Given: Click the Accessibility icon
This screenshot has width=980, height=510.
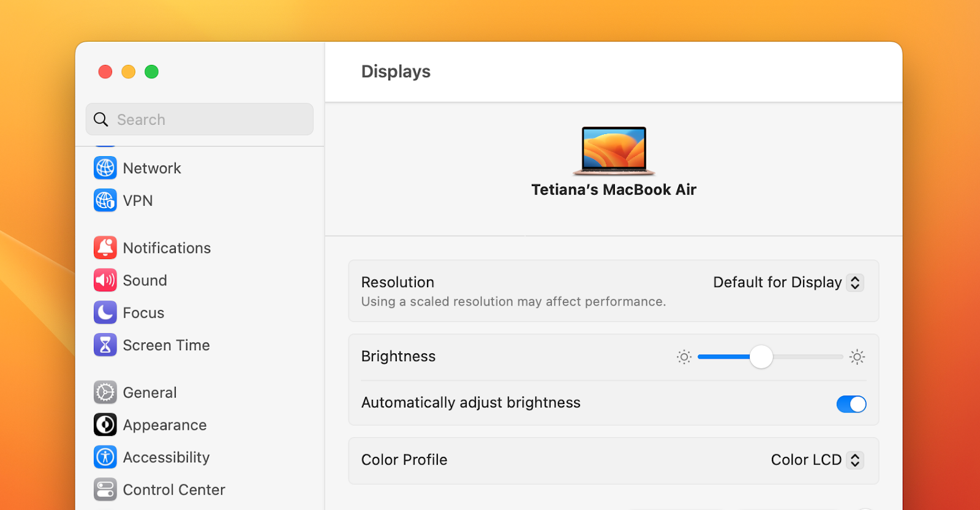Looking at the screenshot, I should tap(105, 457).
